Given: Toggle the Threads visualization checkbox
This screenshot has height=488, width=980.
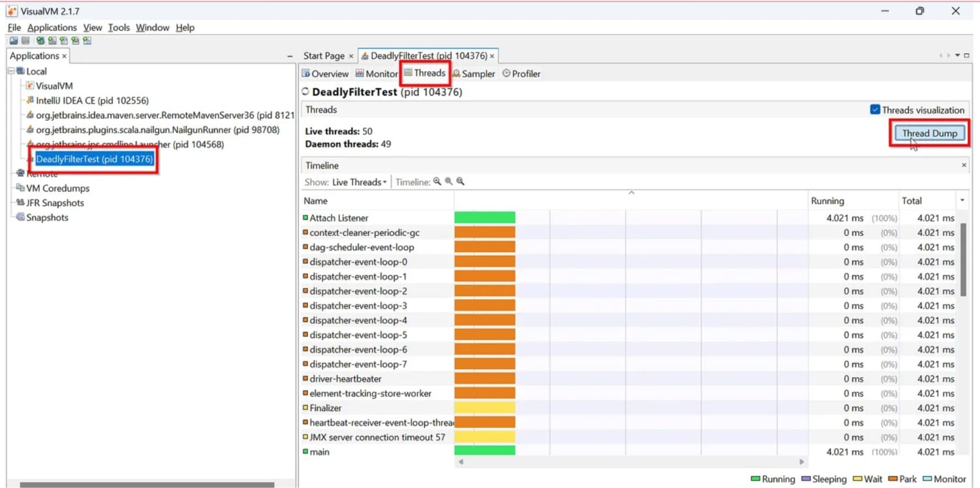Looking at the screenshot, I should (x=875, y=110).
